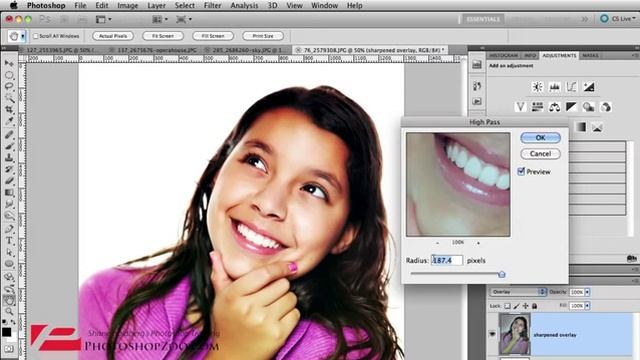This screenshot has height=360, width=640.
Task: Toggle lock image pixels
Action: (516, 306)
